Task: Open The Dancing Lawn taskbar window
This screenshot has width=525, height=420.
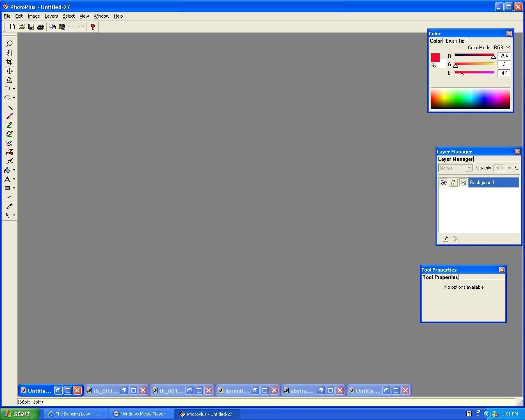Action: click(x=76, y=414)
